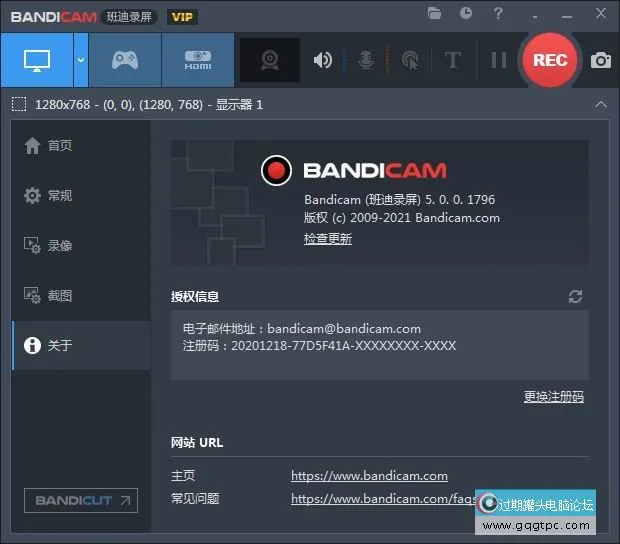The height and width of the screenshot is (544, 620).
Task: Open the 首页 home tab
Action: coord(81,145)
